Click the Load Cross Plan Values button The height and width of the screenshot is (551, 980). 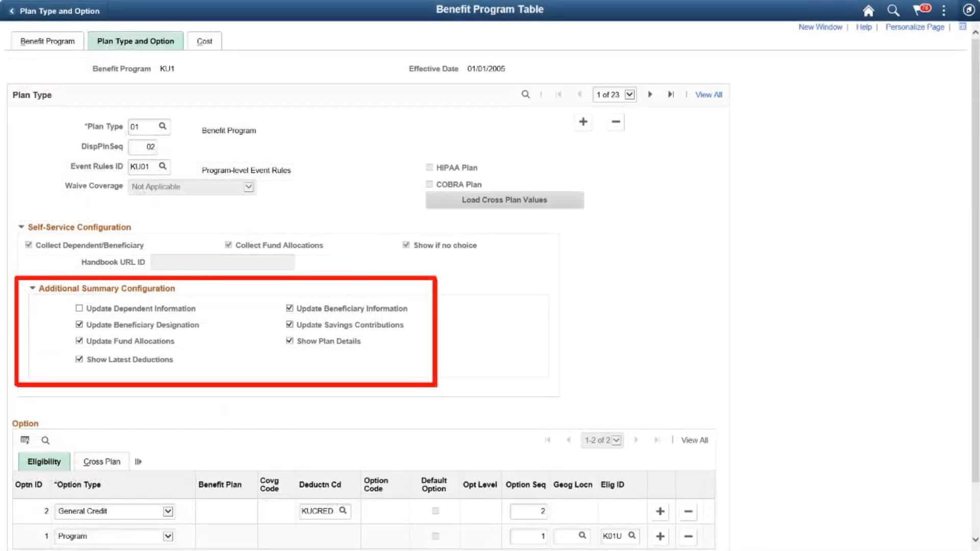pyautogui.click(x=504, y=199)
